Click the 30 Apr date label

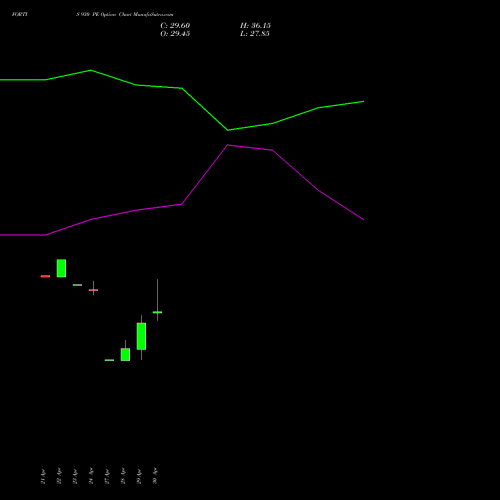(155, 476)
